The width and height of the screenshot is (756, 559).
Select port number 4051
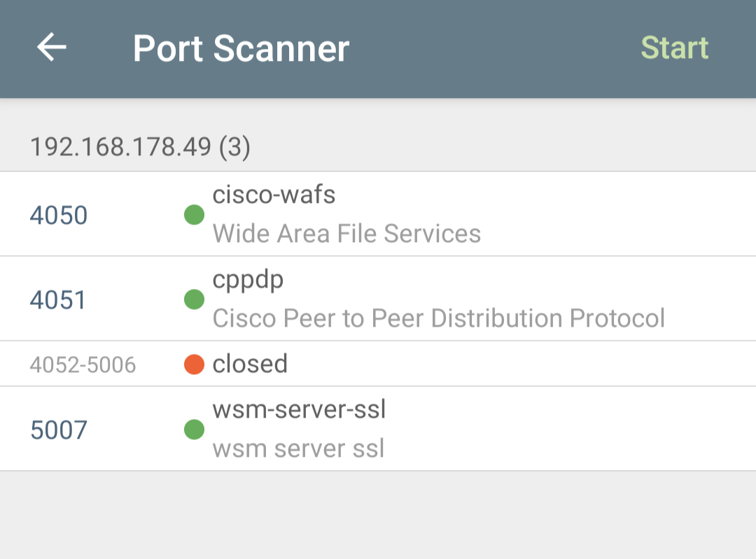[x=58, y=299]
